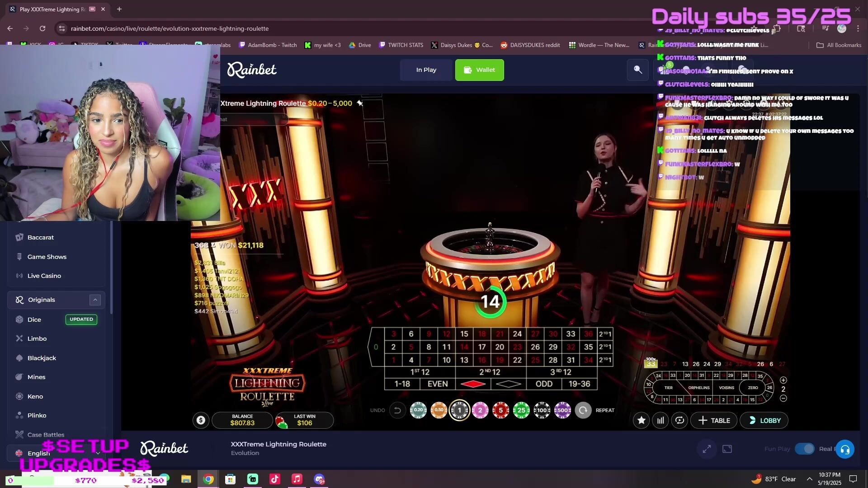
Task: Open favourite bets star button
Action: (x=641, y=421)
